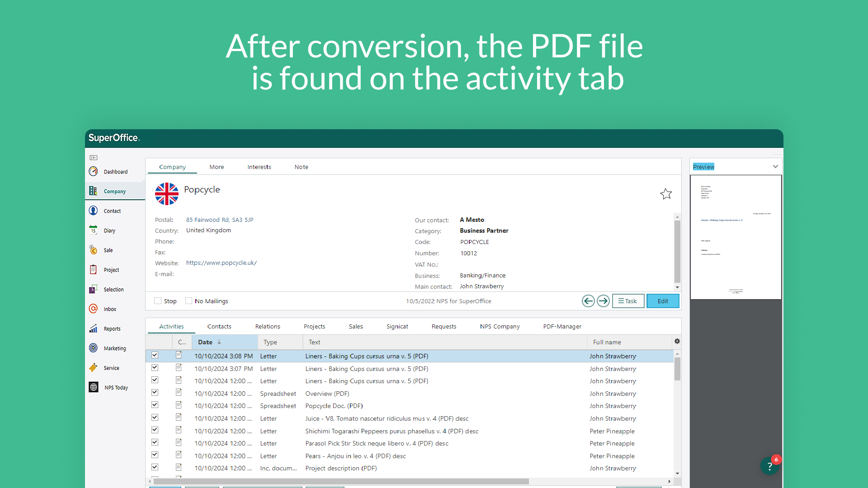Open the help bubble with badge

[x=770, y=465]
